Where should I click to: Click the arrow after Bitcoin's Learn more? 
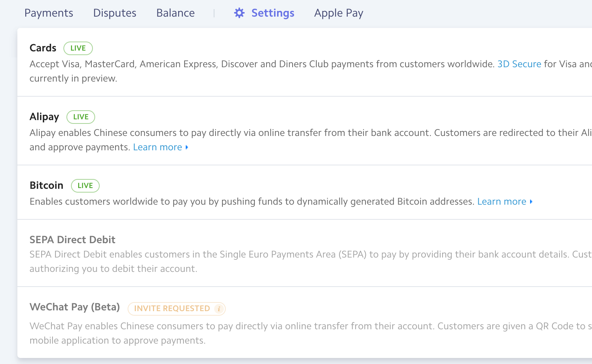(x=531, y=202)
